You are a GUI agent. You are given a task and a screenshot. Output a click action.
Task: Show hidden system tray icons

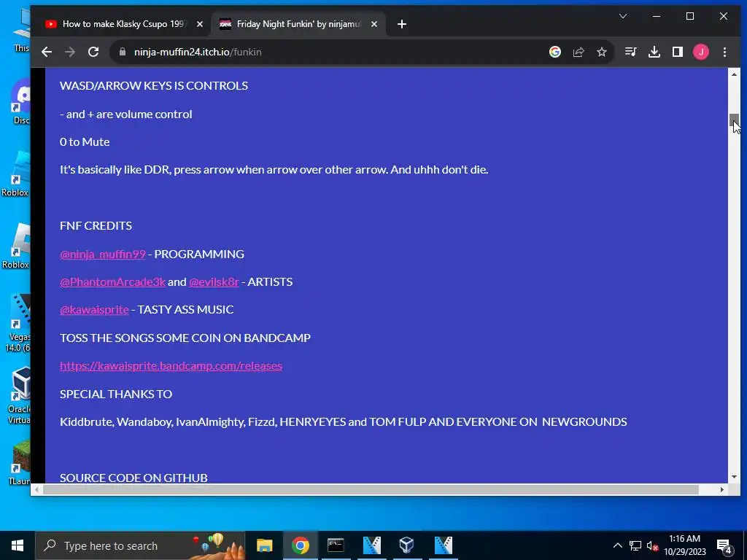pyautogui.click(x=617, y=545)
